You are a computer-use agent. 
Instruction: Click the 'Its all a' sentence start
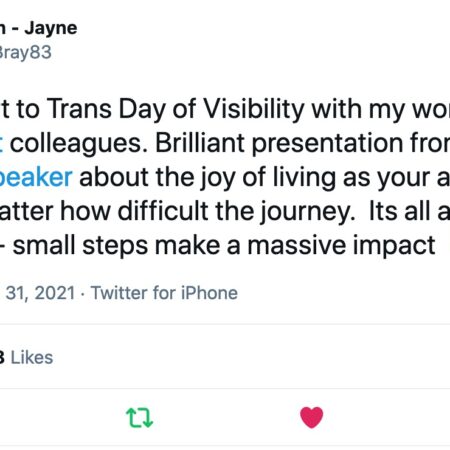point(409,211)
